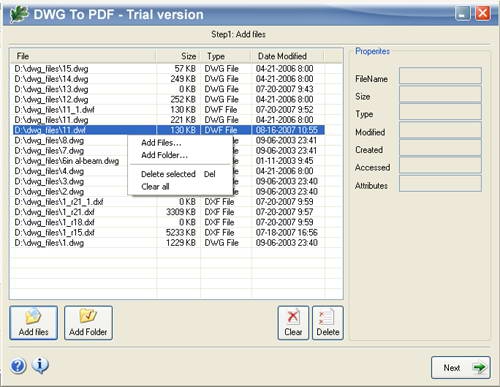Click the Type property field

[x=440, y=111]
